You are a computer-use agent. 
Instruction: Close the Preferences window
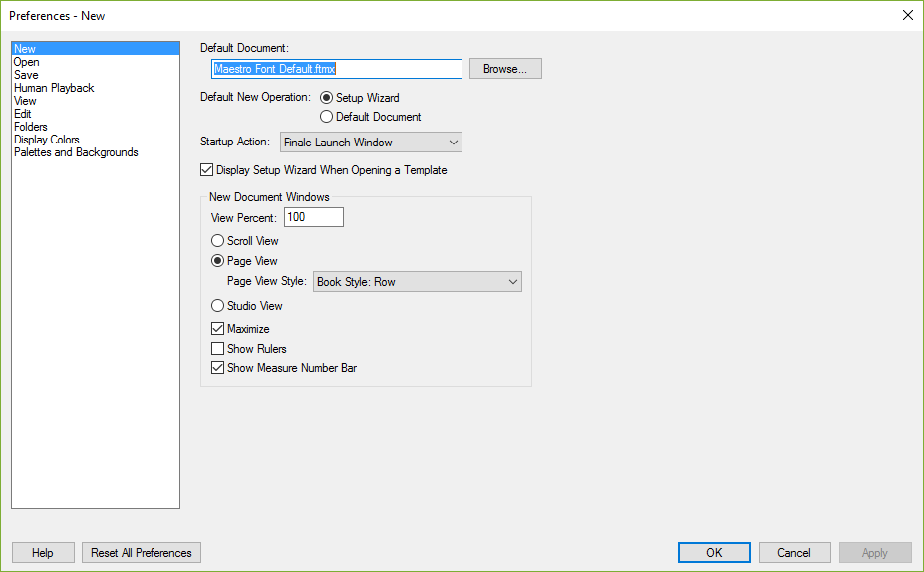pyautogui.click(x=907, y=15)
